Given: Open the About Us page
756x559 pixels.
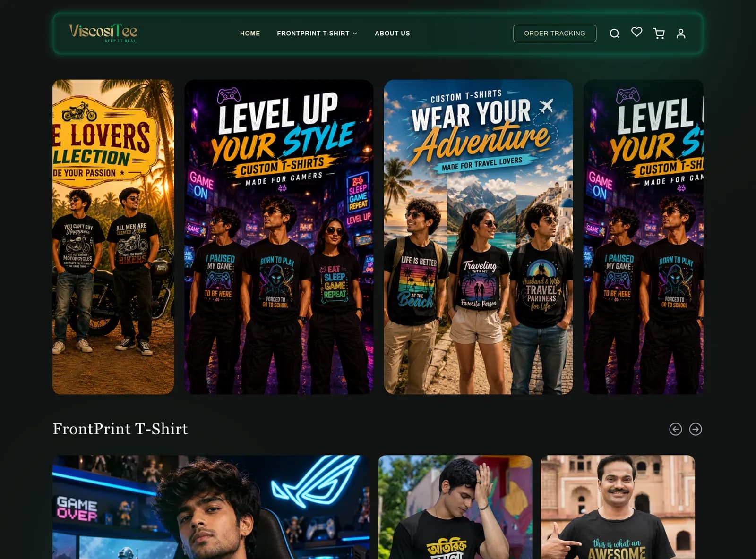Looking at the screenshot, I should [x=392, y=34].
